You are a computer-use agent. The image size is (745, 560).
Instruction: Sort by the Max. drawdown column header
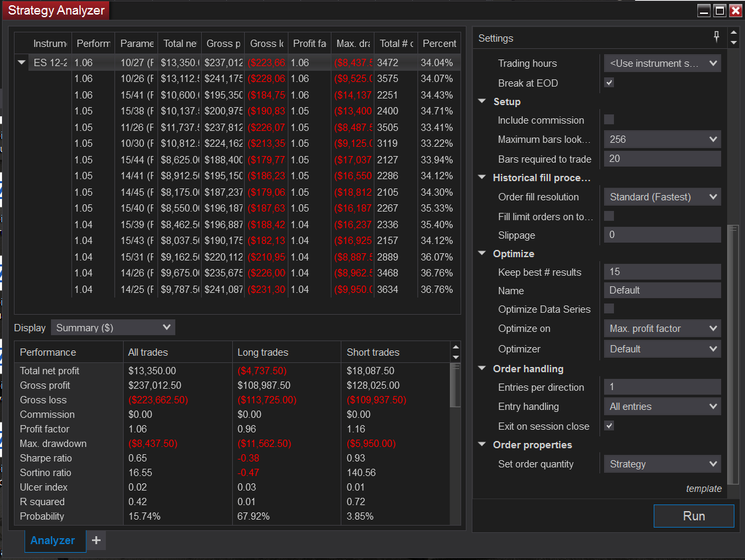click(353, 43)
